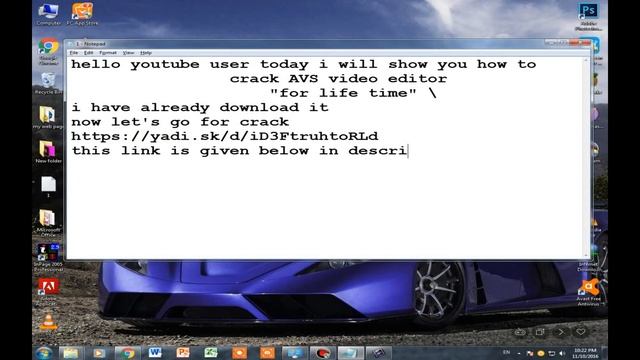Open Chrome from the taskbar

[127, 353]
